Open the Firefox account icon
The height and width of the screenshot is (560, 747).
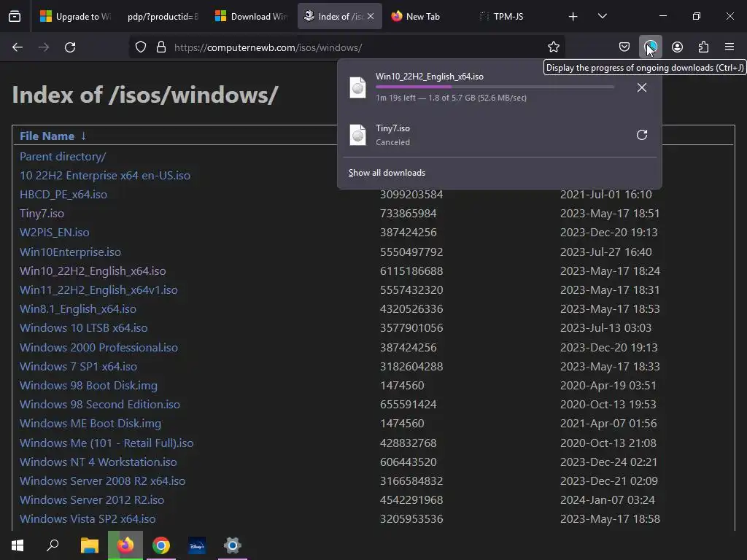pos(677,47)
